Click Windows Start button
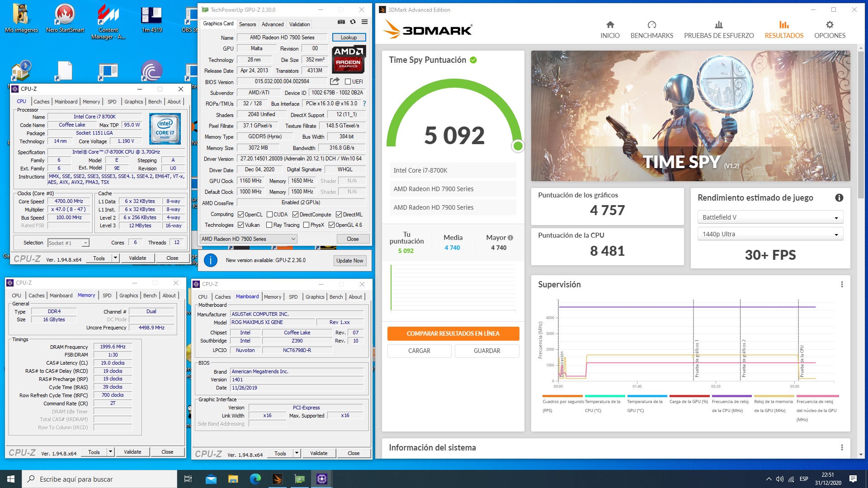Viewport: 868px width, 488px height. tap(11, 479)
